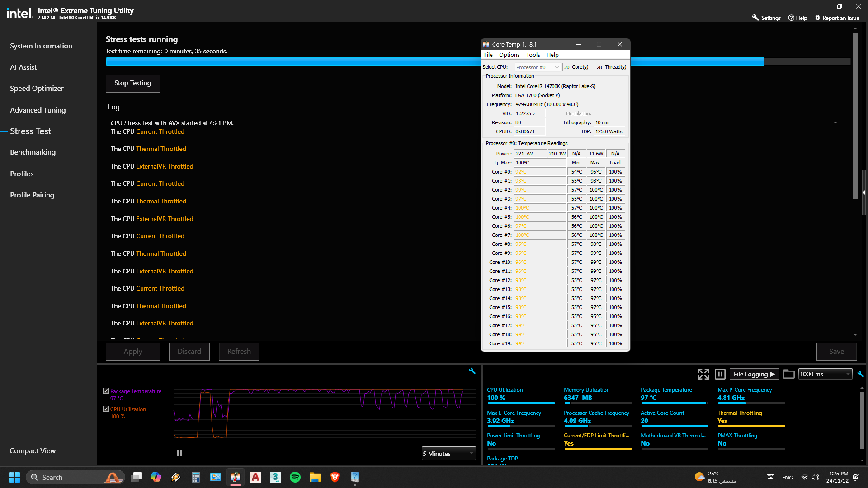The width and height of the screenshot is (868, 488).
Task: Open Copilot on the taskbar
Action: 156,477
